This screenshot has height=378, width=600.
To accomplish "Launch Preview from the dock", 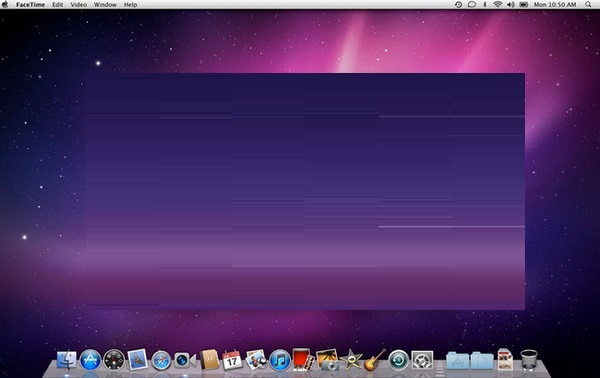I will click(256, 360).
